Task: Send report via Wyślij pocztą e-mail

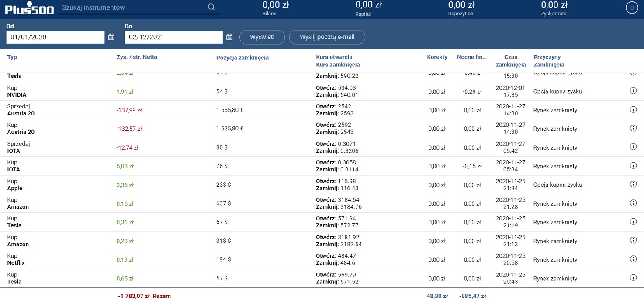Action: coord(327,37)
